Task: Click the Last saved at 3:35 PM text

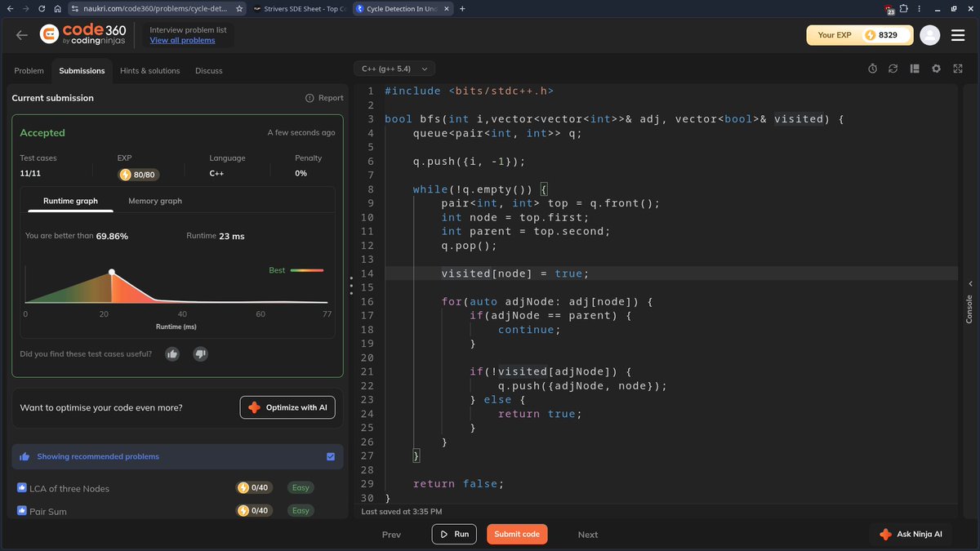Action: tap(402, 512)
